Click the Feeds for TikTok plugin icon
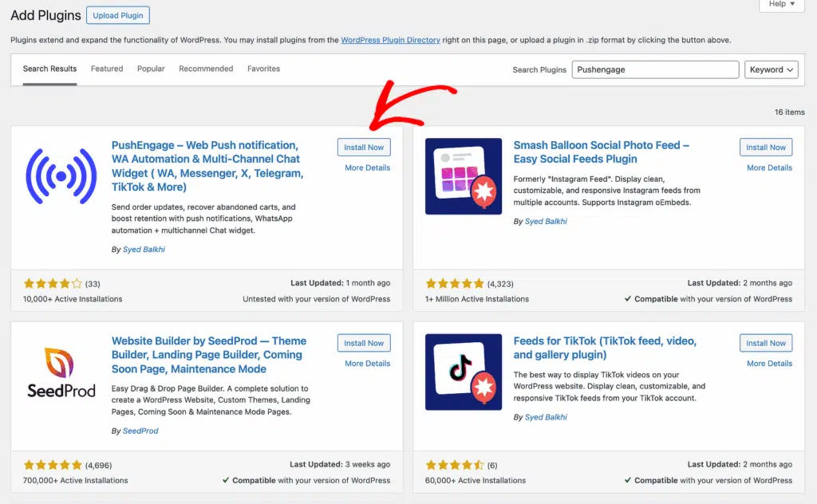 (464, 372)
